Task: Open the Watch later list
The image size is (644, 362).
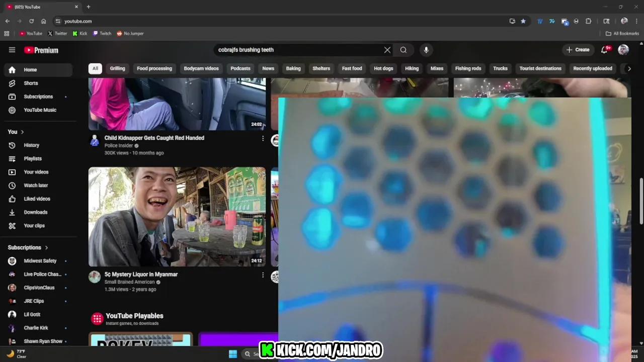Action: pos(38,186)
